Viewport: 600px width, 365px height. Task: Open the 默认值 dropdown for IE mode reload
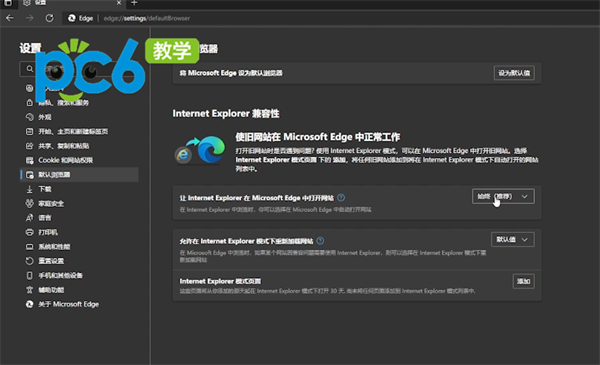(x=513, y=240)
